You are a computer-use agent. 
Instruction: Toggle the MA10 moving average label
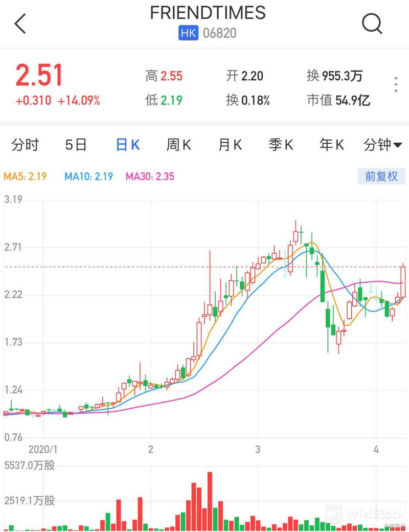tap(88, 177)
